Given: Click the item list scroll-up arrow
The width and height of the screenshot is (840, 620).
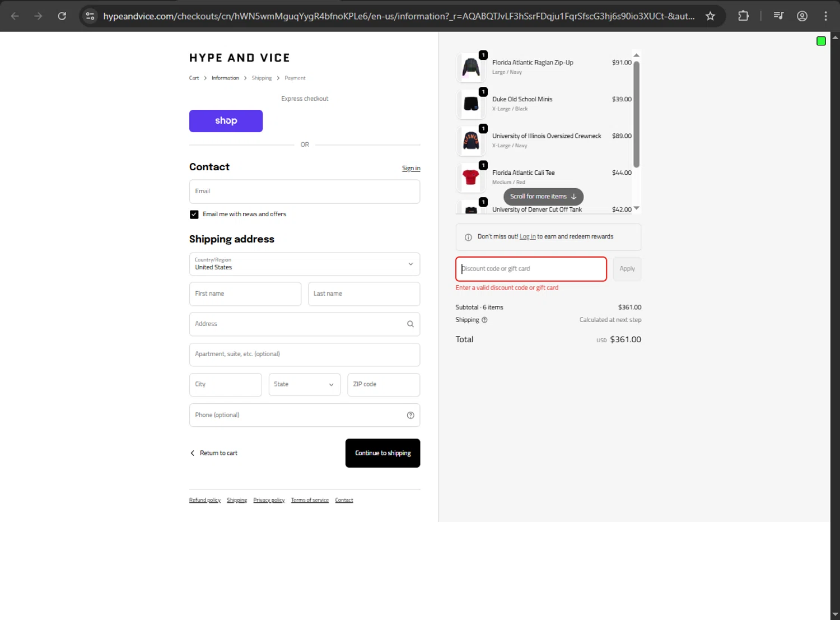Looking at the screenshot, I should click(x=636, y=55).
